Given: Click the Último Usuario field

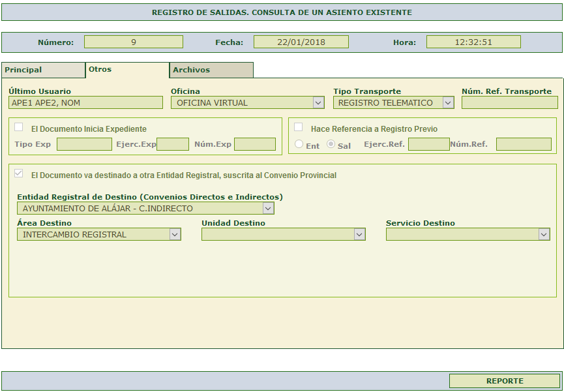Looking at the screenshot, I should 85,102.
